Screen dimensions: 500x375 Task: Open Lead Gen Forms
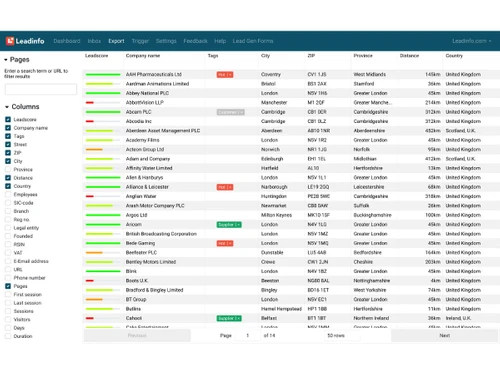pyautogui.click(x=253, y=41)
